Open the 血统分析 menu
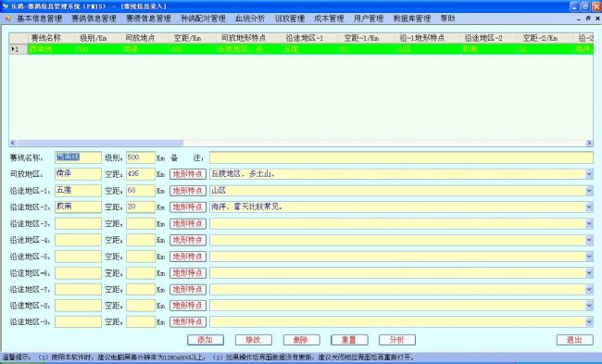Viewport: 602px width, 364px height. point(250,19)
